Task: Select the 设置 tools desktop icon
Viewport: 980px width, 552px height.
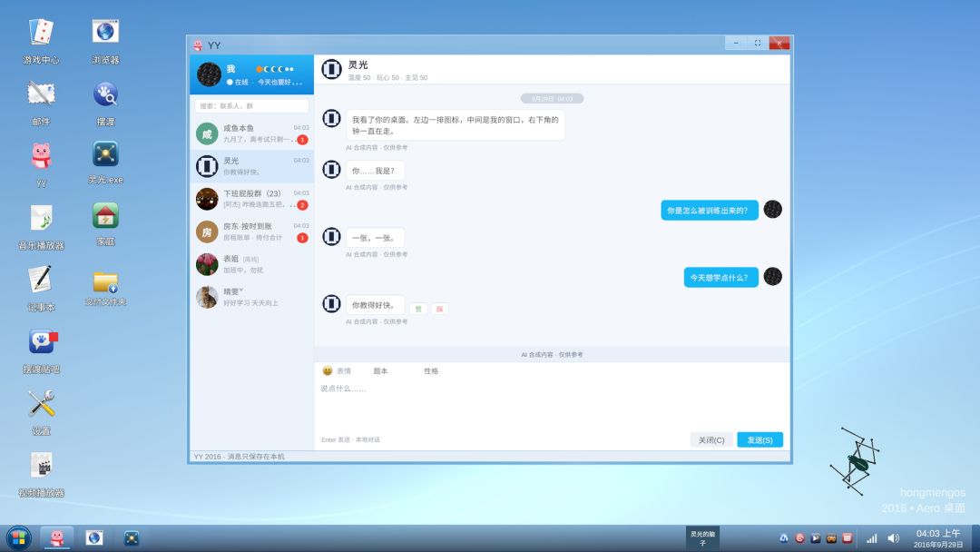Action: pyautogui.click(x=41, y=412)
